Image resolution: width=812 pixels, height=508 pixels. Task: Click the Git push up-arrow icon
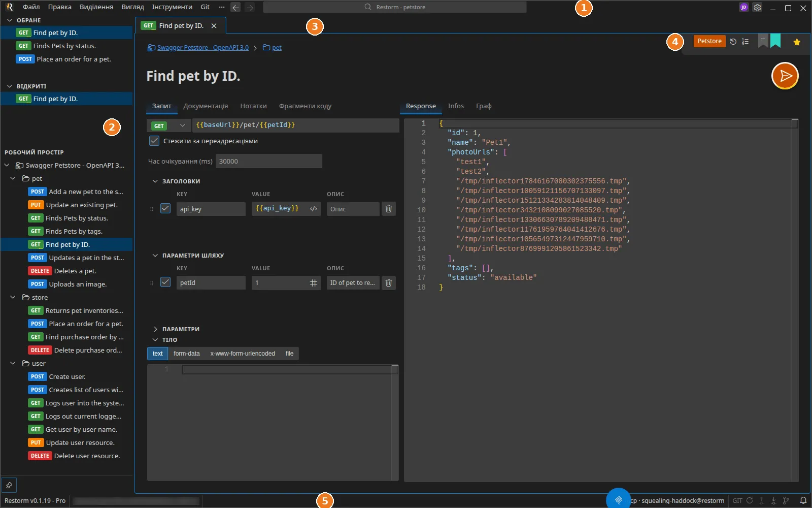(761, 501)
